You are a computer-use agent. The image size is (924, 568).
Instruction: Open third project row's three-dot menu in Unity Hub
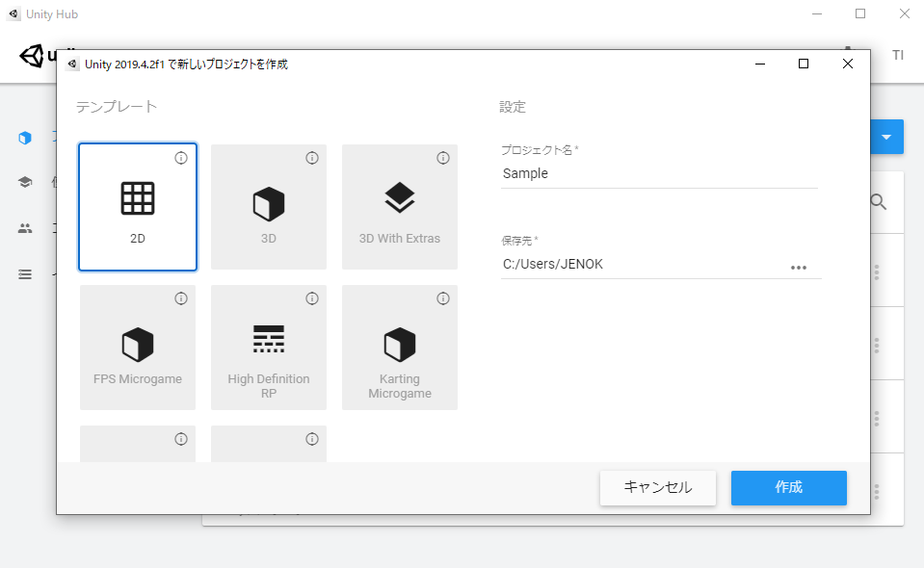point(877,419)
